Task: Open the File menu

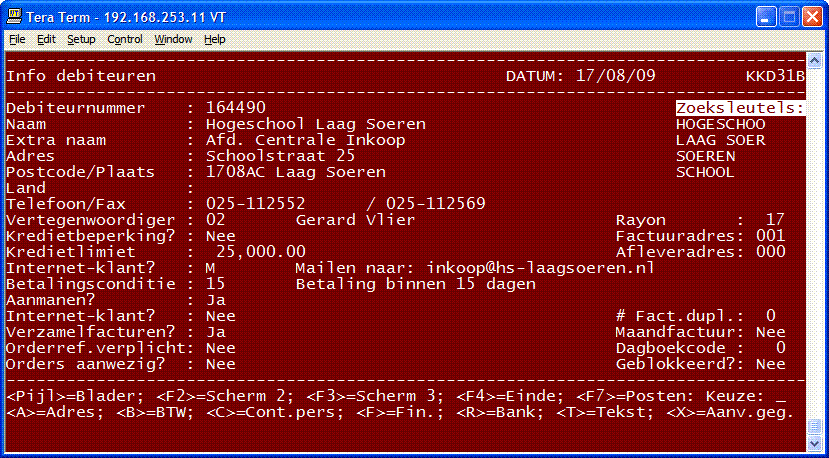Action: (17, 39)
